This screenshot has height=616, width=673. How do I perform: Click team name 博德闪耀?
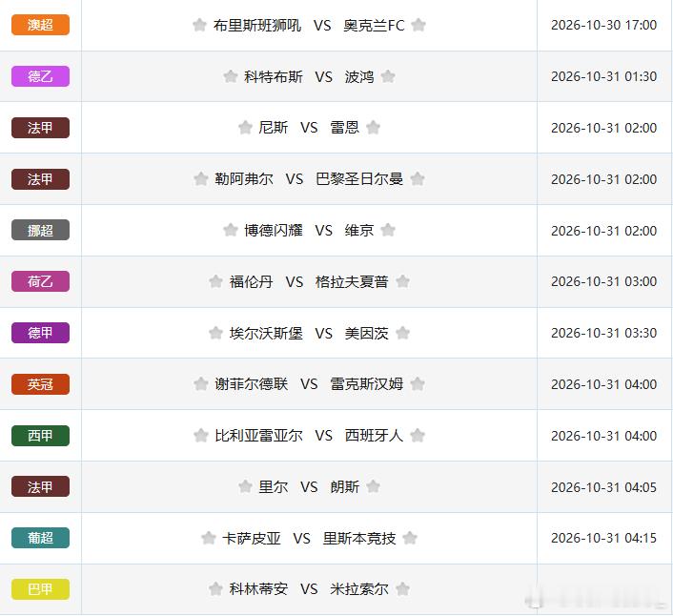click(274, 231)
